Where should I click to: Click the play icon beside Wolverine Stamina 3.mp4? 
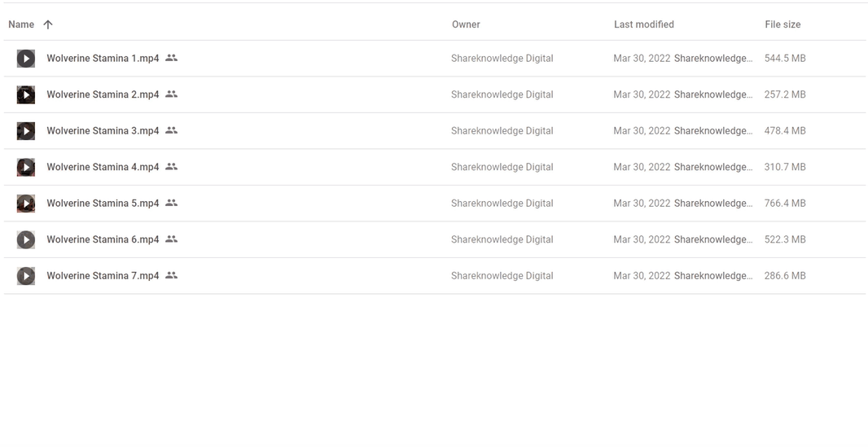tap(25, 131)
